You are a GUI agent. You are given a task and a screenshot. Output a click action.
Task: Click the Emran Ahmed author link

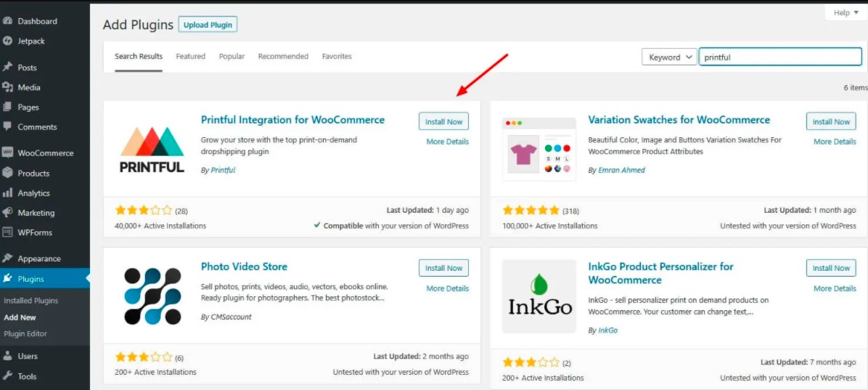tap(622, 170)
